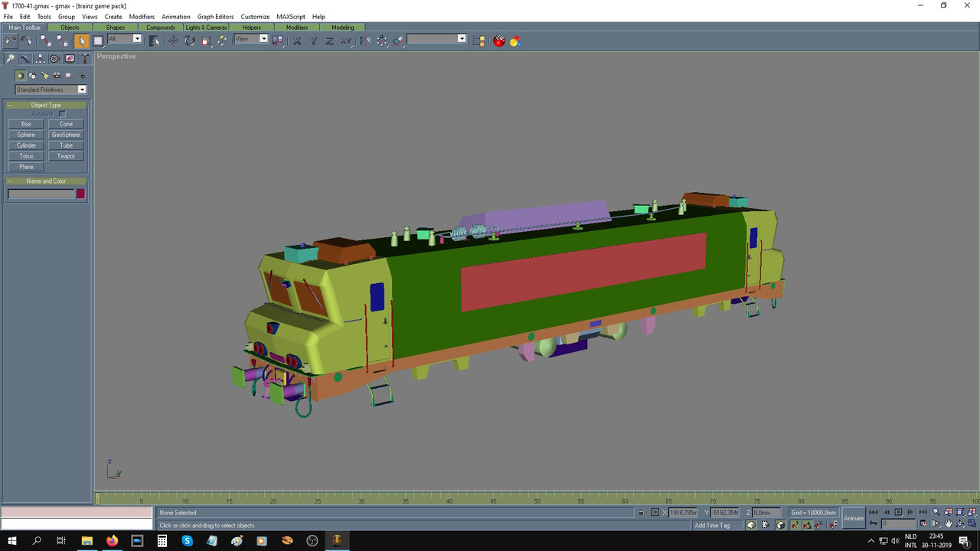Image resolution: width=980 pixels, height=551 pixels.
Task: Click the Pan hand viewport control
Action: (x=948, y=524)
